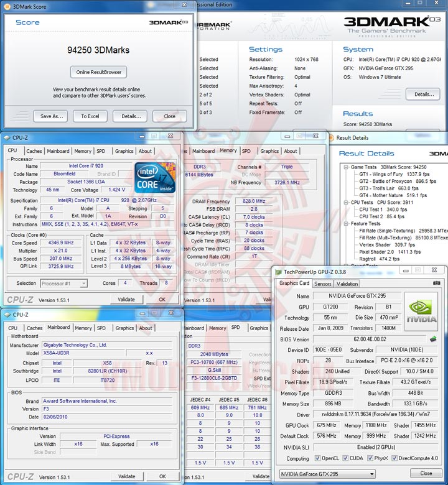The image size is (448, 485).
Task: Select the Ragtroll 474.2 fps row
Action: click(380, 259)
